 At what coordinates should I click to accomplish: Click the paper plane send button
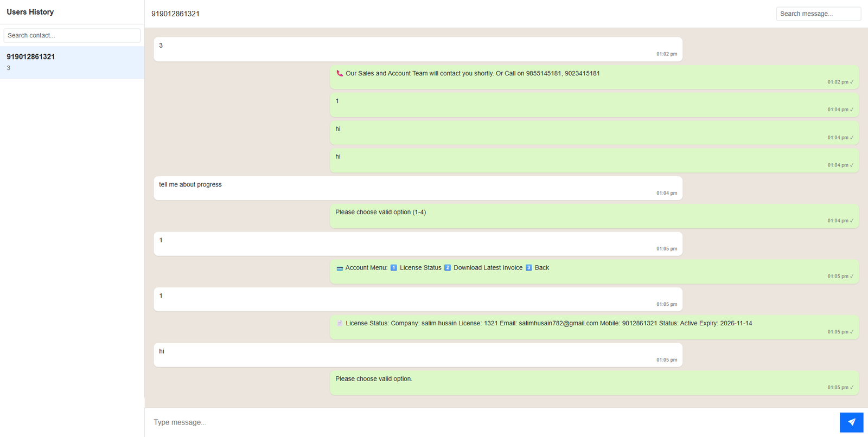[x=851, y=422]
